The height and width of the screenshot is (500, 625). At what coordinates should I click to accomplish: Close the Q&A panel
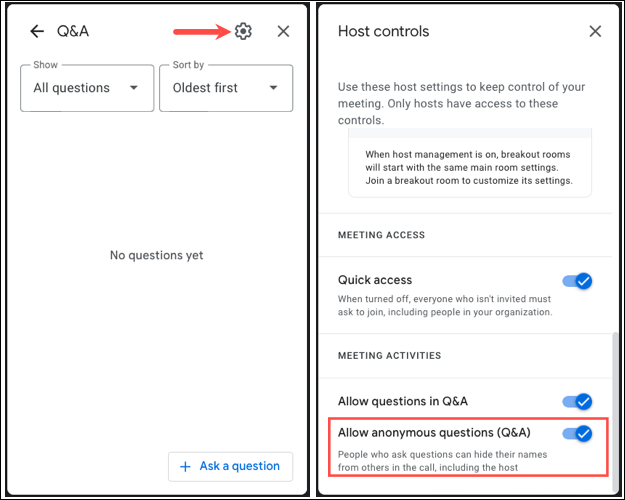[x=283, y=31]
